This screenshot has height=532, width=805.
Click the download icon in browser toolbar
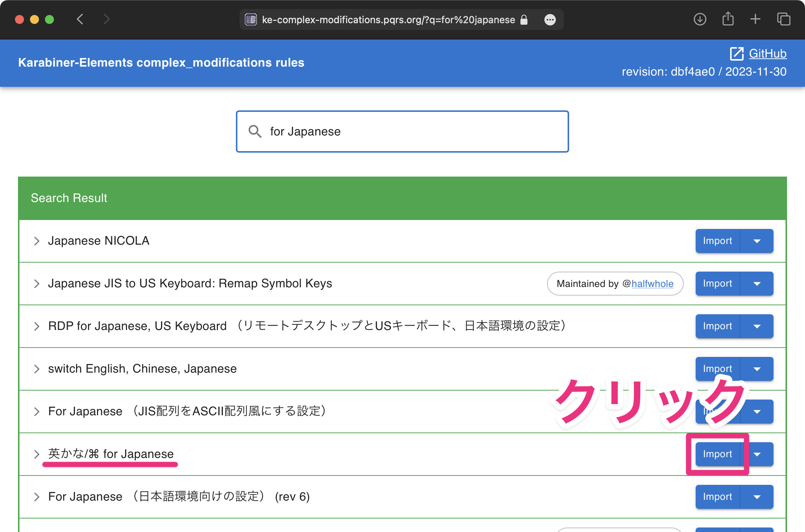[700, 19]
